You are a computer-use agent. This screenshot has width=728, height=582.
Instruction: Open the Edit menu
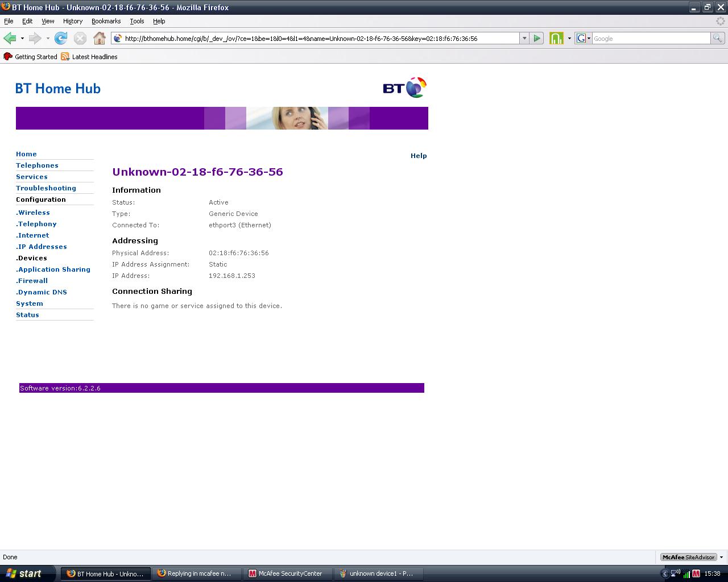click(x=27, y=21)
